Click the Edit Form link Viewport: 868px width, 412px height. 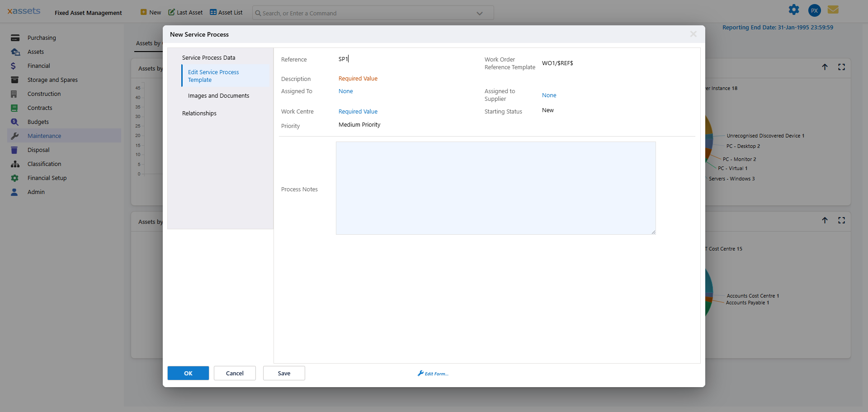click(433, 373)
